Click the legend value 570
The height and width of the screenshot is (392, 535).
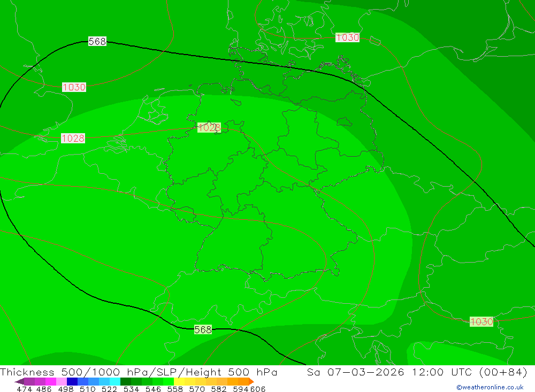[196, 389]
